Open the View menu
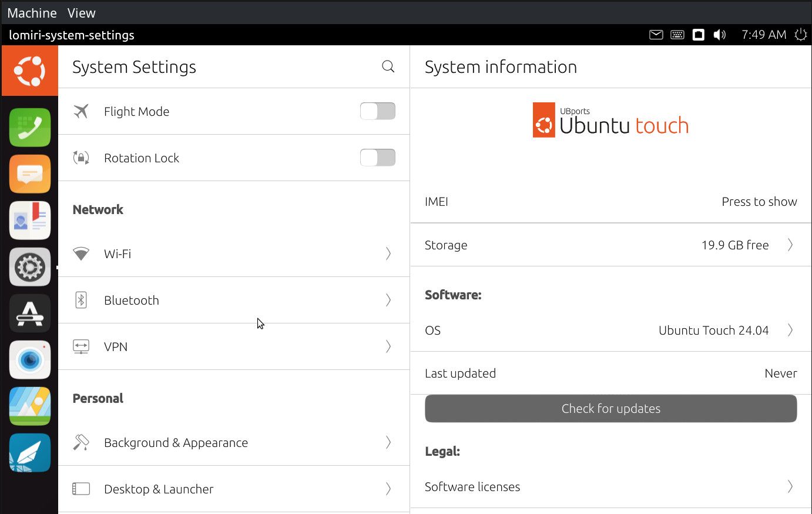Viewport: 812px width, 514px height. point(81,13)
